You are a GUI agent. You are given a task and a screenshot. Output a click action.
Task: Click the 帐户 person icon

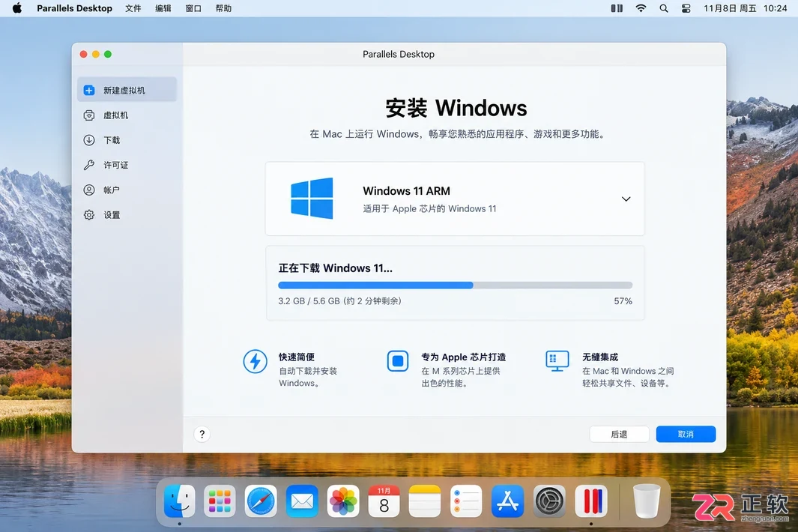tap(89, 190)
